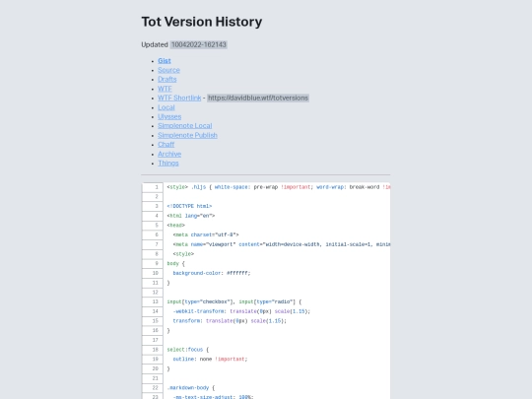Click the davidblue.wtf/totversions URL text
This screenshot has width=532, height=399.
258,98
